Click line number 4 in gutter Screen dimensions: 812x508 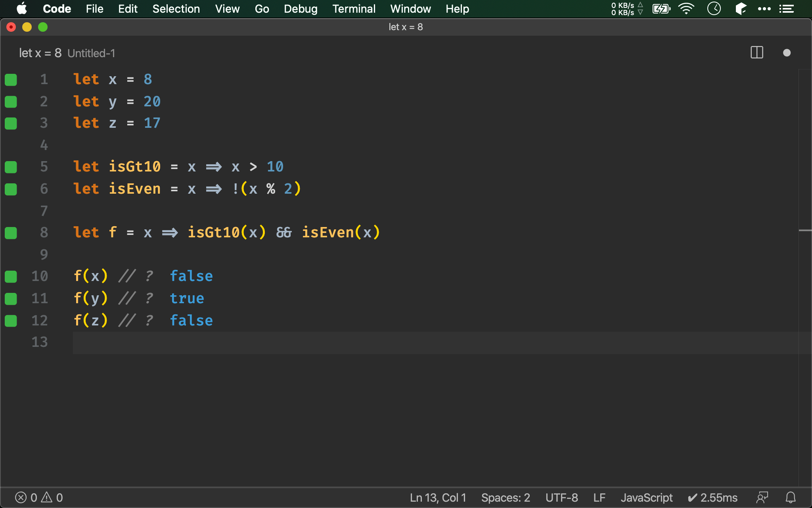click(44, 145)
